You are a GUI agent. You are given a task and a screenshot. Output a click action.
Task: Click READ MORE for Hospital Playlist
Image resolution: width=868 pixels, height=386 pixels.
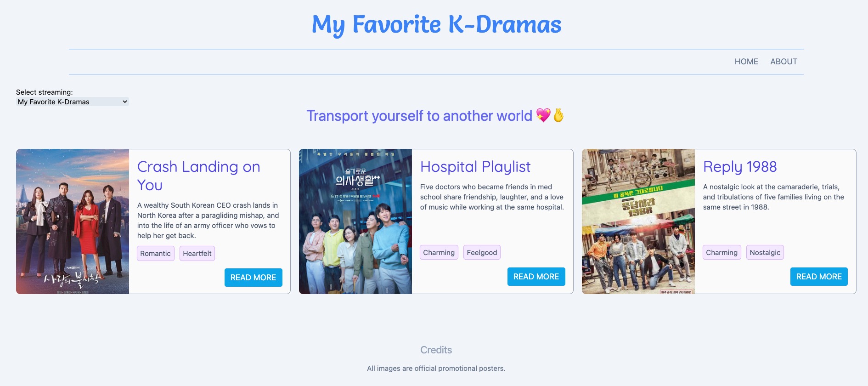[x=536, y=277]
